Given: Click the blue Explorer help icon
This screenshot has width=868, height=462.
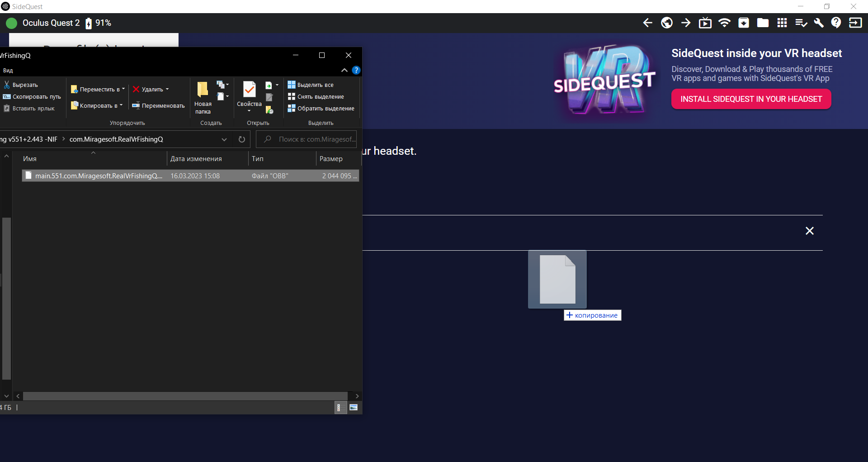Looking at the screenshot, I should (356, 70).
